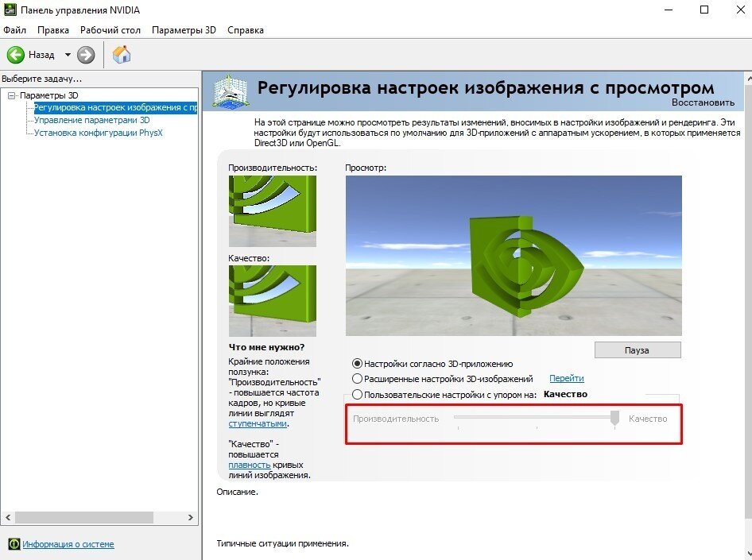Open the Файл menu
The image size is (752, 560).
tap(15, 29)
